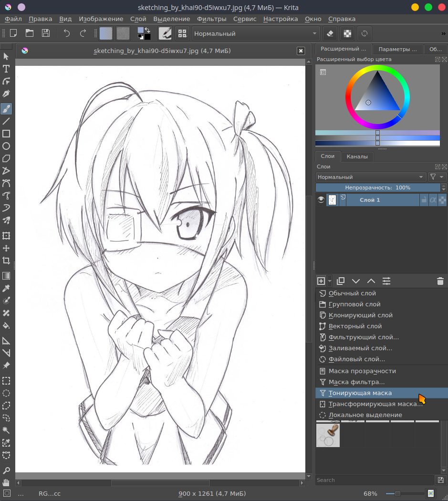Choose Локальное выделение menu entry

pyautogui.click(x=382, y=415)
